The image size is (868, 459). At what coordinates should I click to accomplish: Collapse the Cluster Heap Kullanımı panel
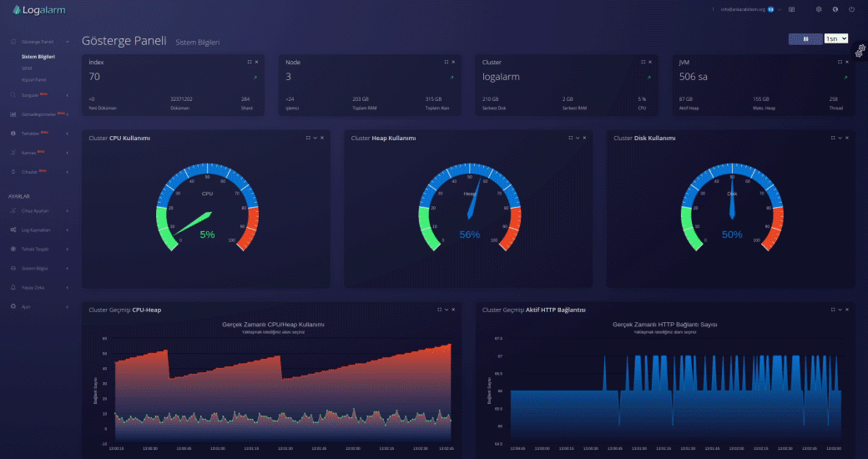[x=578, y=138]
